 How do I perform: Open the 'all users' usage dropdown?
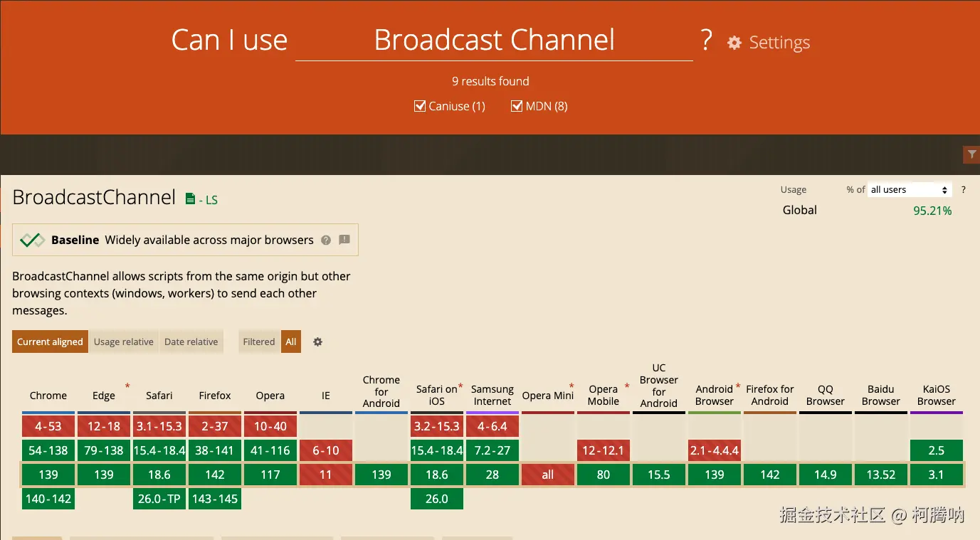click(x=910, y=190)
